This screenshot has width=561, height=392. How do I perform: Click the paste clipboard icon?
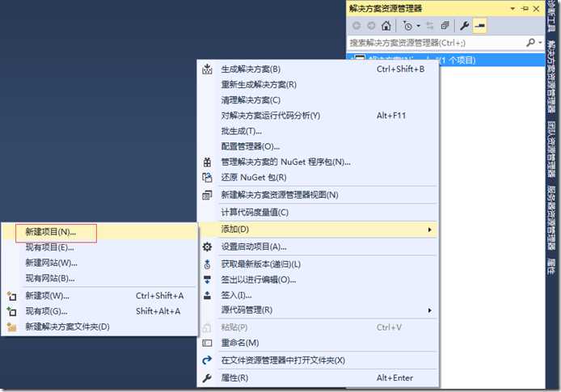207,327
